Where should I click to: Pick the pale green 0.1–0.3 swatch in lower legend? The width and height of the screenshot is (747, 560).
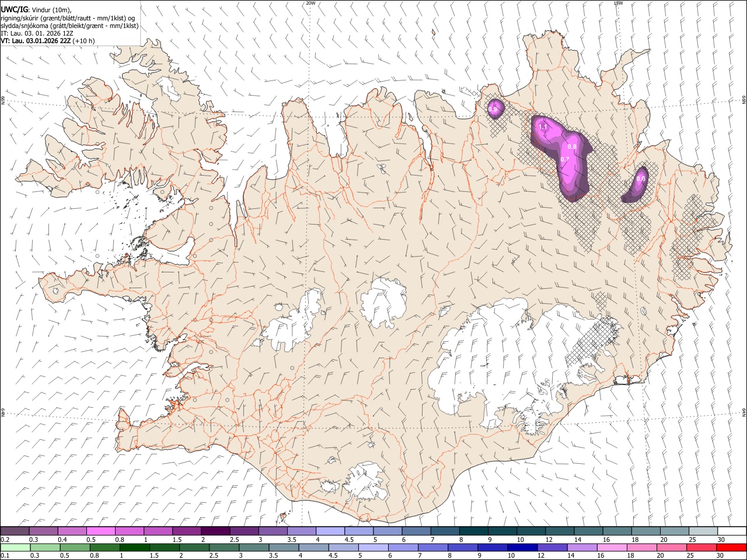pyautogui.click(x=16, y=547)
